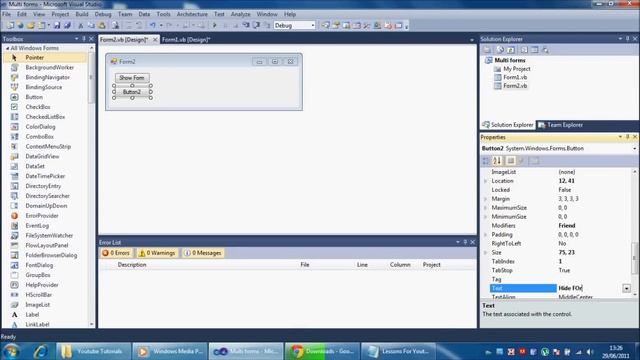Click the Text property input field
This screenshot has width=640, height=360.
590,288
